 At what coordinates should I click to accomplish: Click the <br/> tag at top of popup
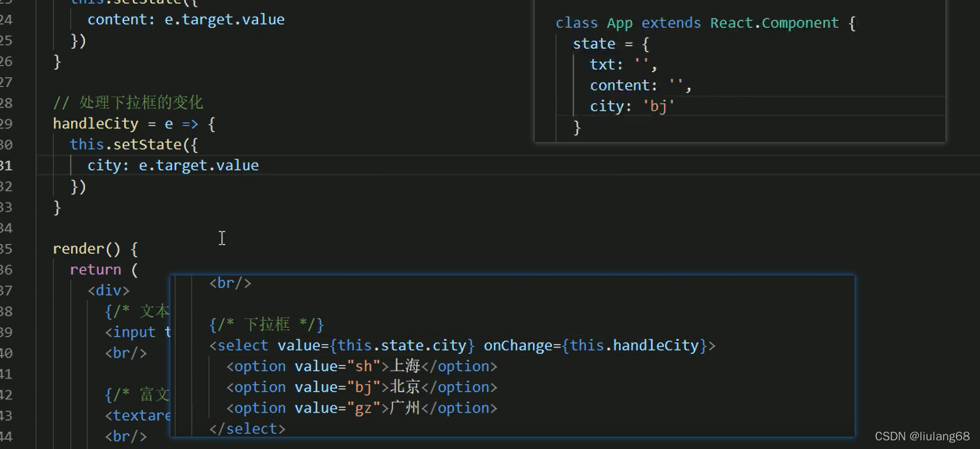click(230, 283)
